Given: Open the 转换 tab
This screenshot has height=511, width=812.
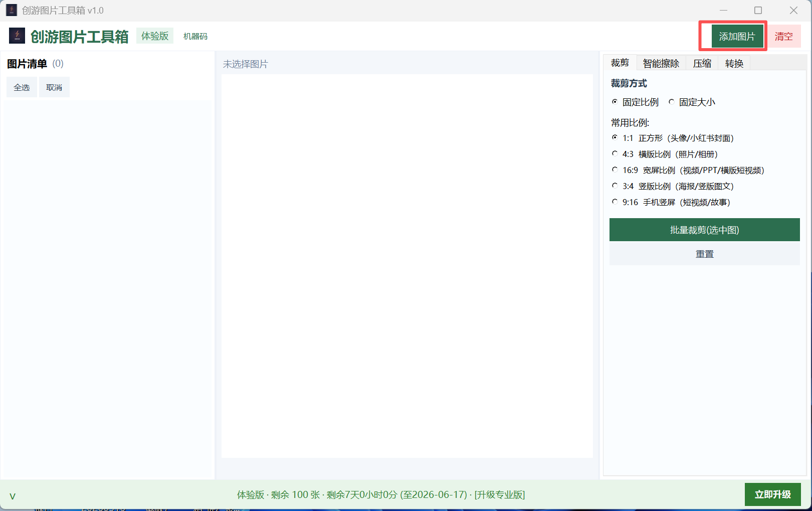Looking at the screenshot, I should tap(734, 63).
